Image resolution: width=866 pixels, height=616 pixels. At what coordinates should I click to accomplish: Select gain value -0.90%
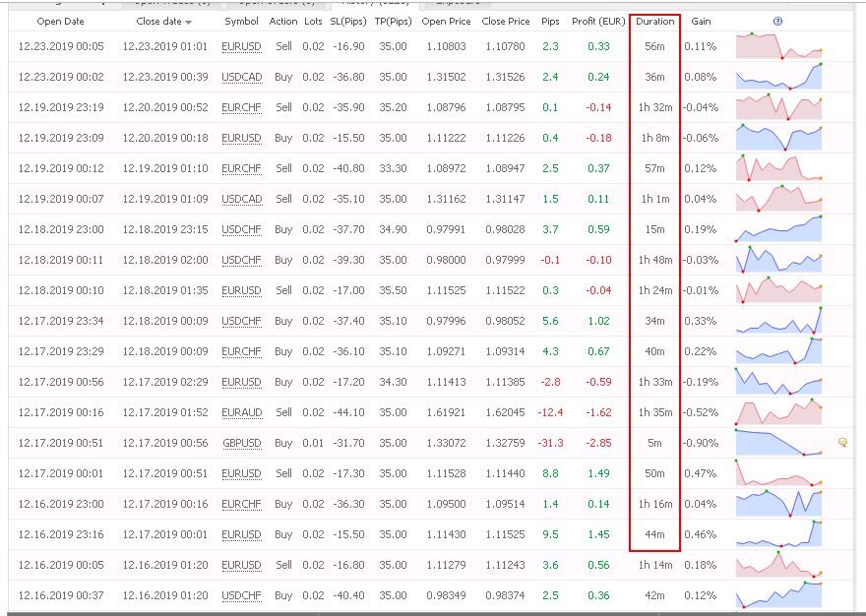[x=701, y=443]
